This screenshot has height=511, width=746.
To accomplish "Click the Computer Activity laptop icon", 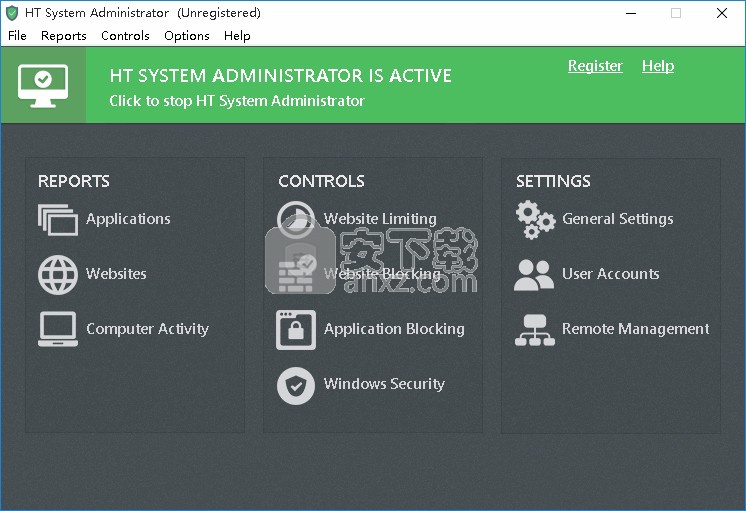I will (58, 329).
